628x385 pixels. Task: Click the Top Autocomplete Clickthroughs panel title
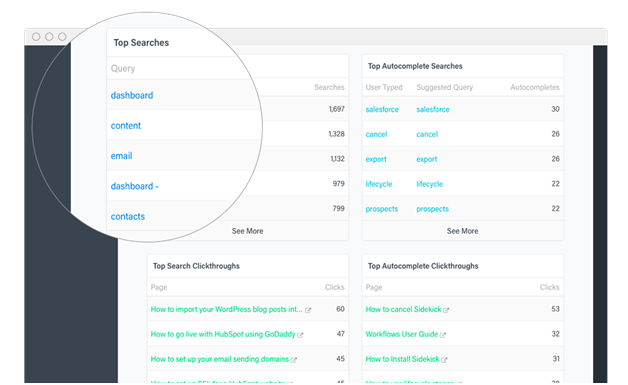pyautogui.click(x=423, y=266)
